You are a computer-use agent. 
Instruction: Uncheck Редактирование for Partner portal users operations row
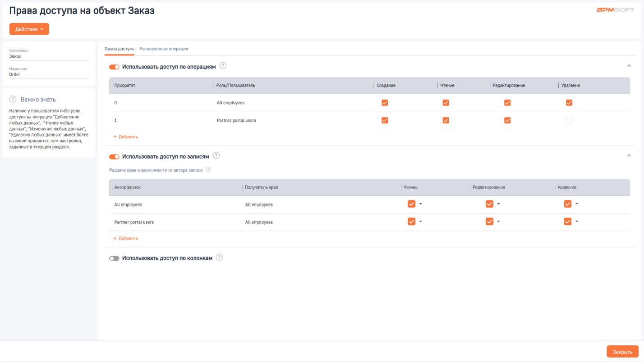507,120
